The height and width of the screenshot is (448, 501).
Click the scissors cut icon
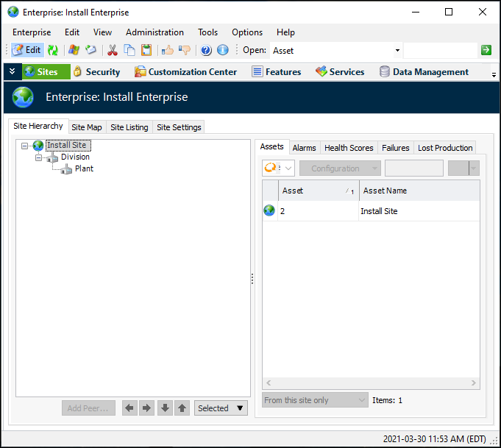(112, 50)
